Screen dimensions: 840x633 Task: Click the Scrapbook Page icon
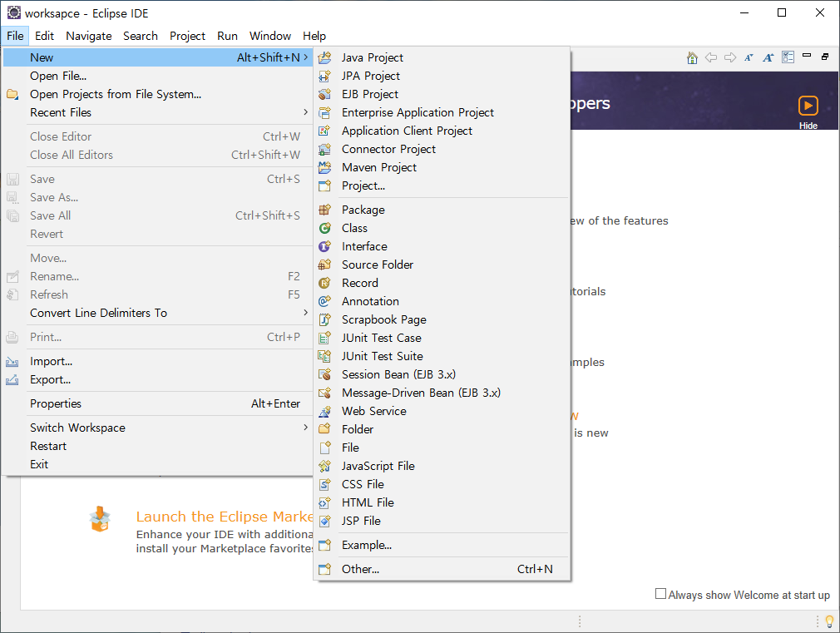click(x=324, y=319)
